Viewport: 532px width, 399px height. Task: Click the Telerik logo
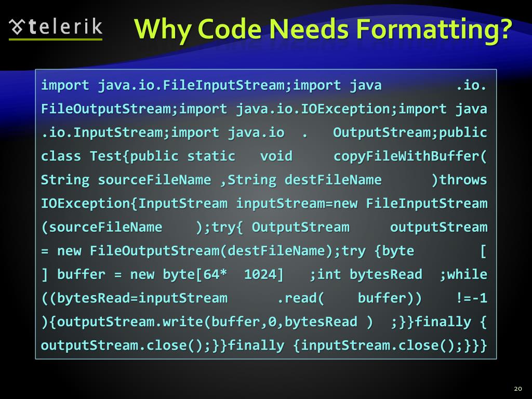[x=56, y=28]
